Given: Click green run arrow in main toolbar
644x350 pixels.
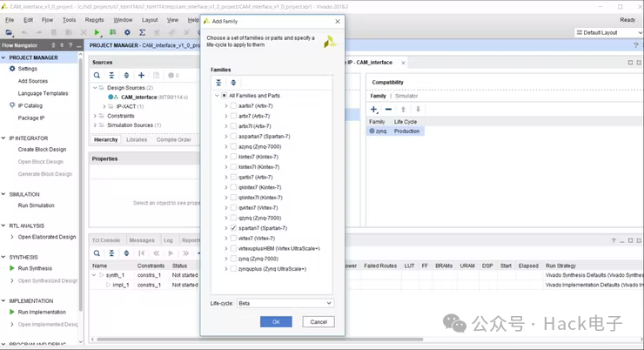Looking at the screenshot, I should (97, 32).
